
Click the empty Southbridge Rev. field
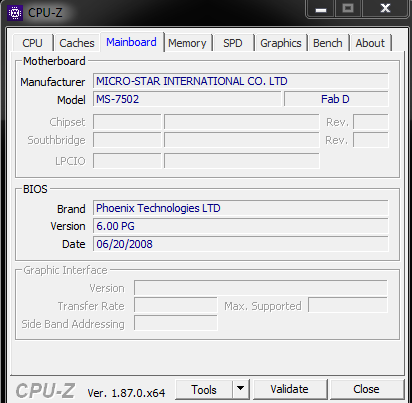(x=371, y=140)
